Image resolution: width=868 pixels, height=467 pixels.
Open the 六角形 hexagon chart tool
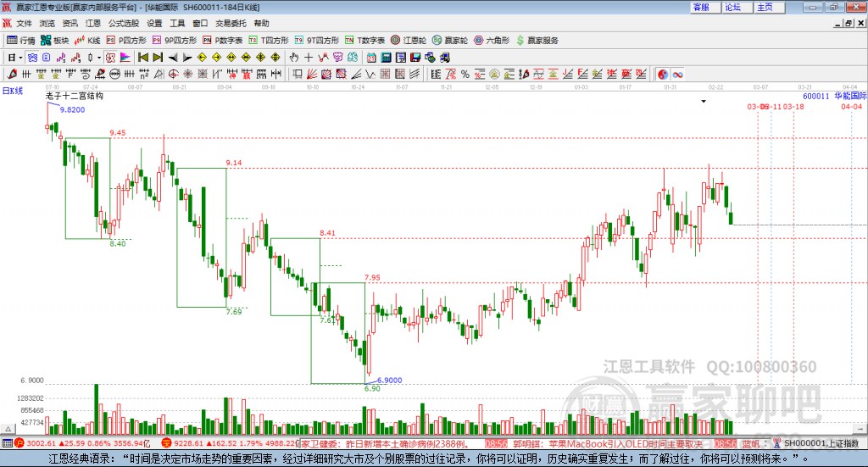(492, 41)
